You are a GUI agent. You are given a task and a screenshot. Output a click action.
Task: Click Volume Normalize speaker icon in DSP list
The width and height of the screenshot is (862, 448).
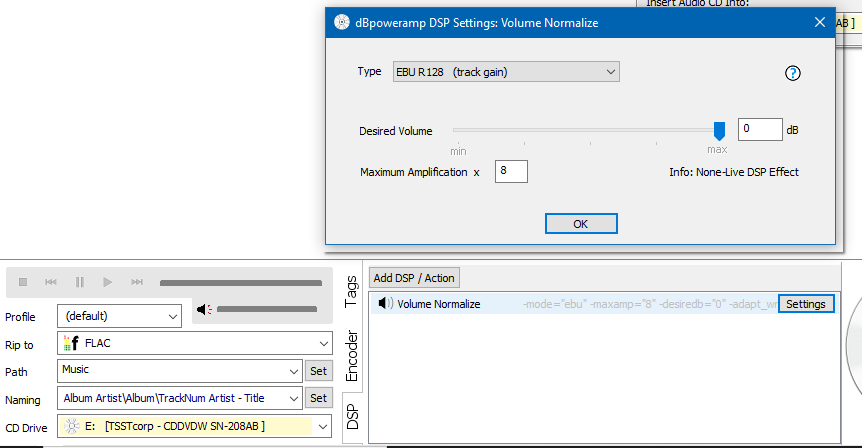point(384,304)
